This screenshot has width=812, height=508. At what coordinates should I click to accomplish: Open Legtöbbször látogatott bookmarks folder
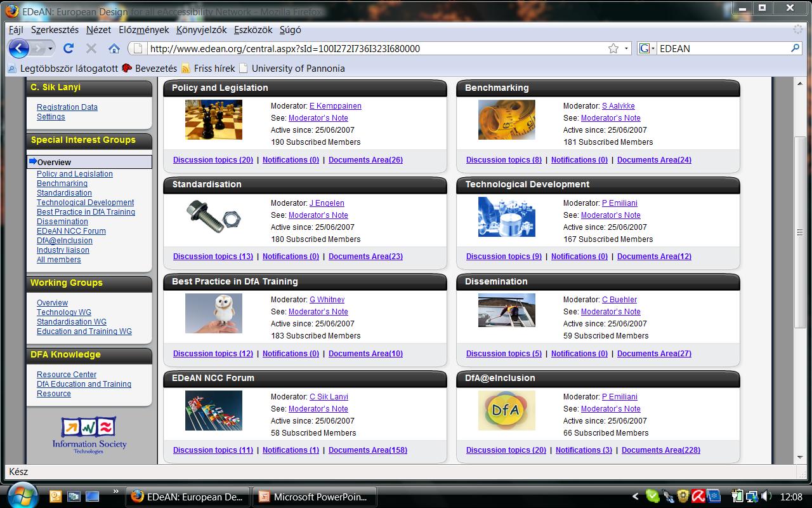63,69
